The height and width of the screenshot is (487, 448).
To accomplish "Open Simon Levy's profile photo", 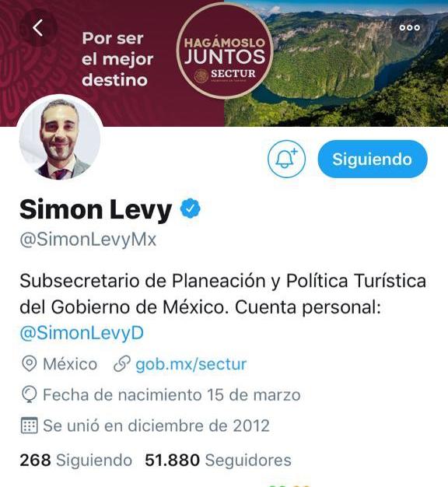I will point(60,138).
